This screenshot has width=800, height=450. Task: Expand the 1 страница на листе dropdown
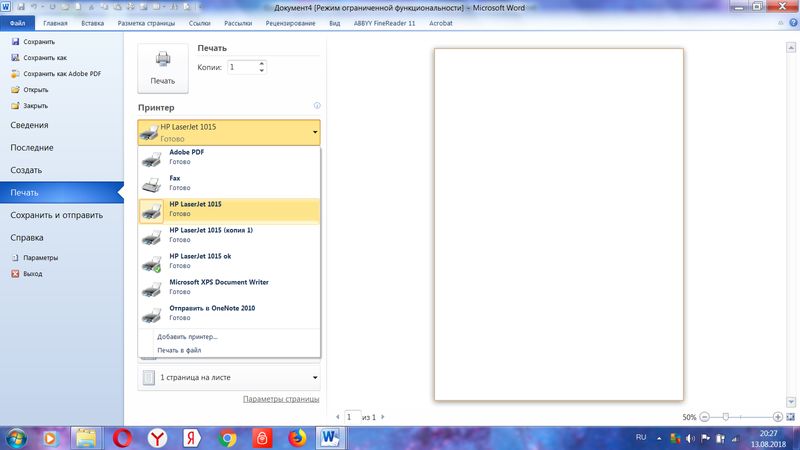point(314,378)
